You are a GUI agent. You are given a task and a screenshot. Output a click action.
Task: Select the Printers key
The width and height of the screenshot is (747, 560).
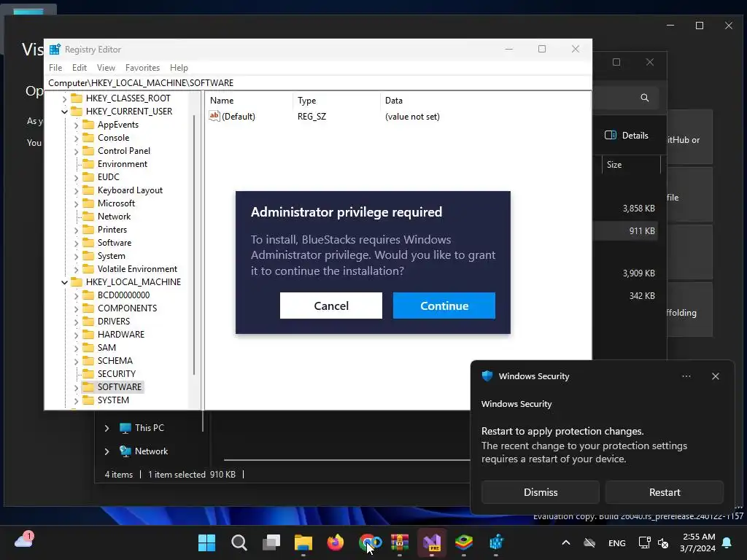click(x=112, y=230)
